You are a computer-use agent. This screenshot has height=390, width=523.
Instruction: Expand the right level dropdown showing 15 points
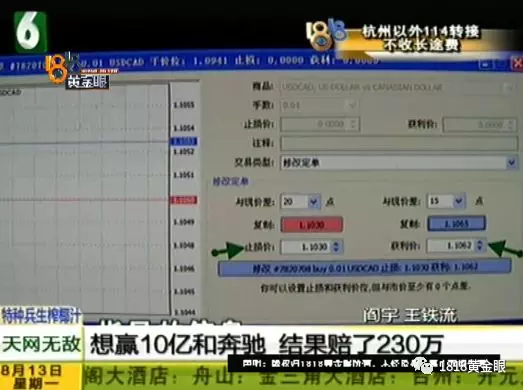pyautogui.click(x=446, y=201)
